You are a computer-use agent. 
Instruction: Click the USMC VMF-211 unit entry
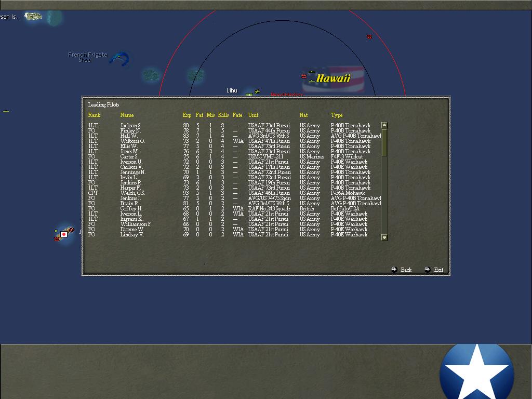pos(265,157)
